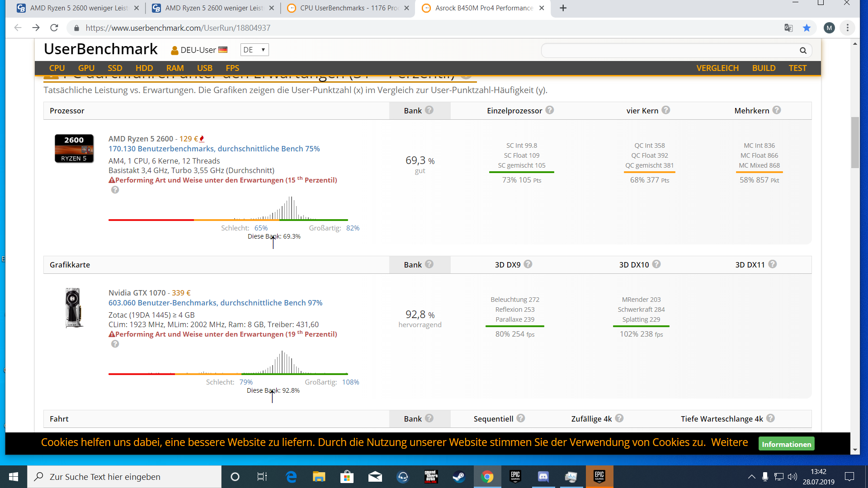Click the help icon beside Mehrkern

777,110
